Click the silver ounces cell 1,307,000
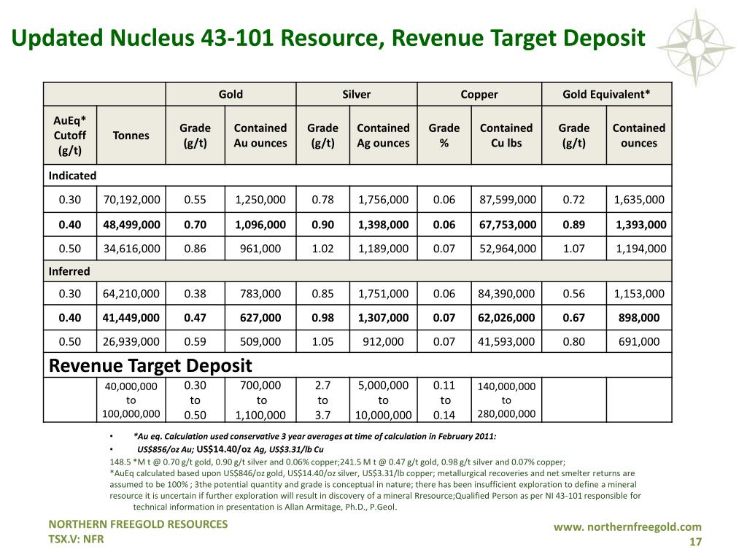The height and width of the screenshot is (560, 747). click(383, 318)
